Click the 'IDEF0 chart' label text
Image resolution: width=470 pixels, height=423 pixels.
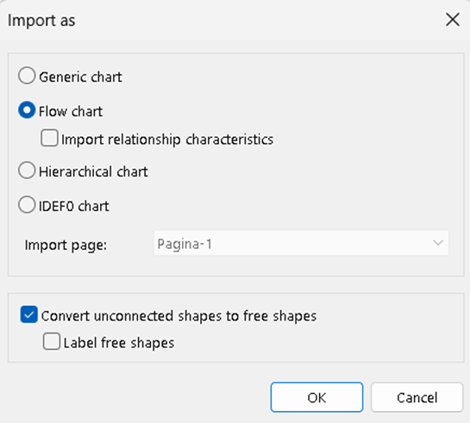74,206
